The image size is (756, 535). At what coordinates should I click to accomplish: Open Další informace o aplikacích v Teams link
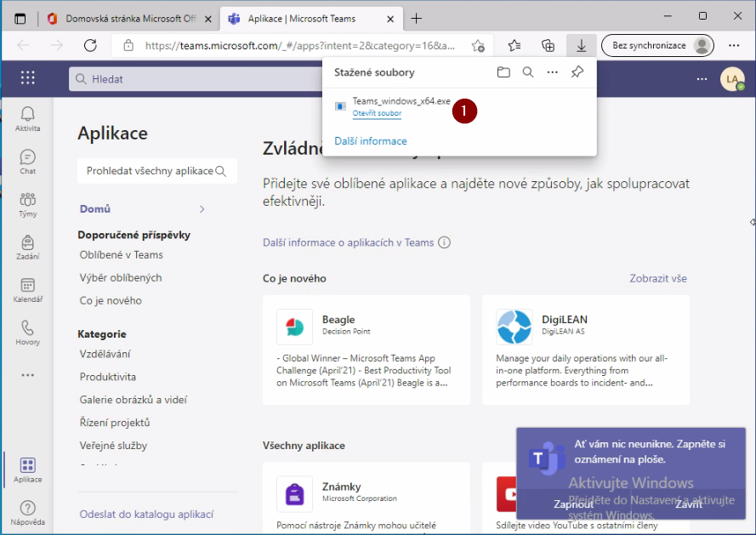tap(348, 242)
